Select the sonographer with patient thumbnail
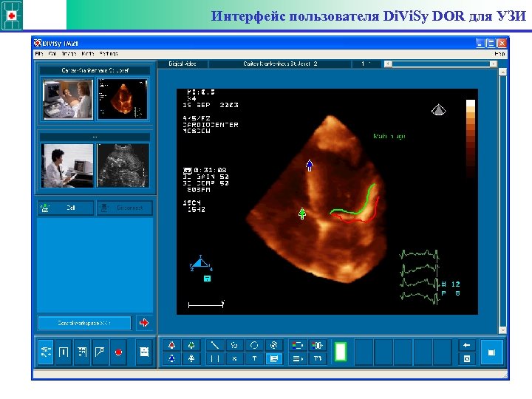This screenshot has width=532, height=399. pyautogui.click(x=68, y=99)
